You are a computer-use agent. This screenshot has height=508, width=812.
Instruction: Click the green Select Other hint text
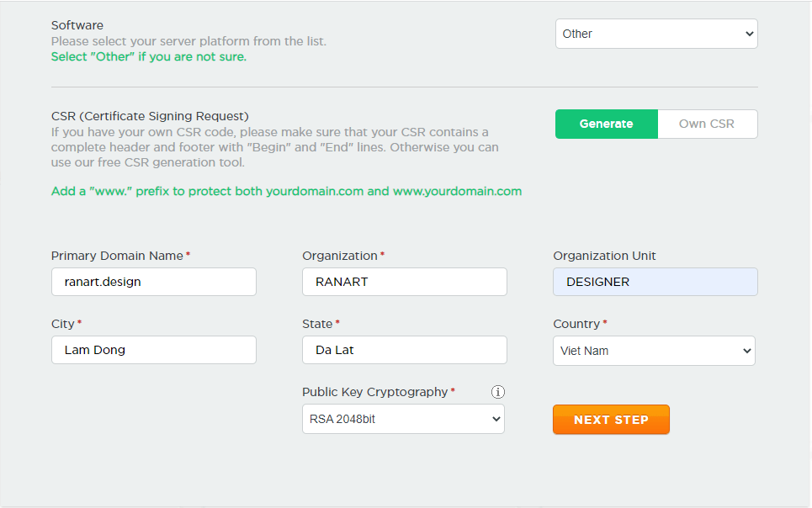click(149, 57)
